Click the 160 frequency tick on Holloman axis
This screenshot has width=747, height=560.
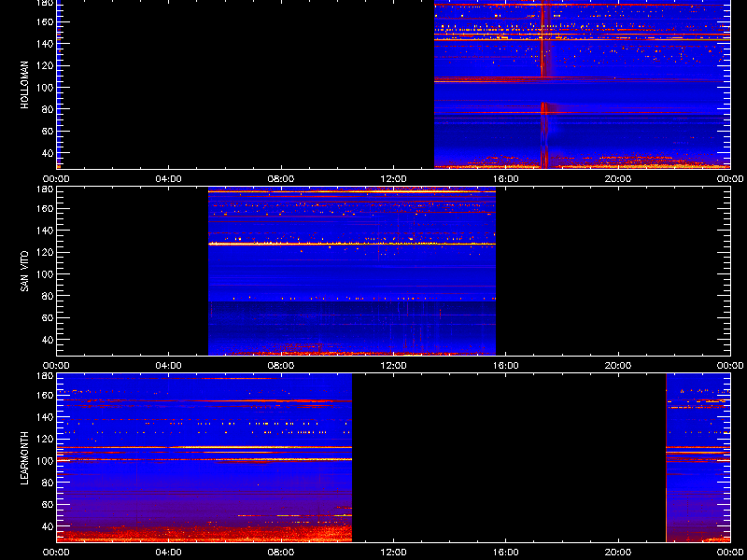pyautogui.click(x=44, y=21)
